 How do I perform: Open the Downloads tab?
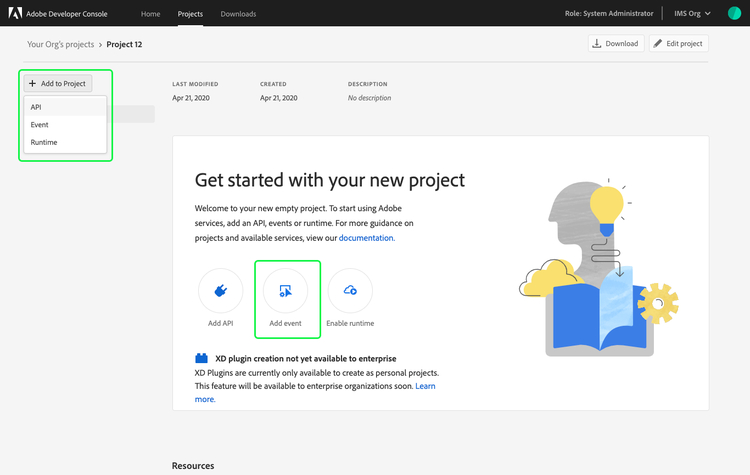click(238, 14)
